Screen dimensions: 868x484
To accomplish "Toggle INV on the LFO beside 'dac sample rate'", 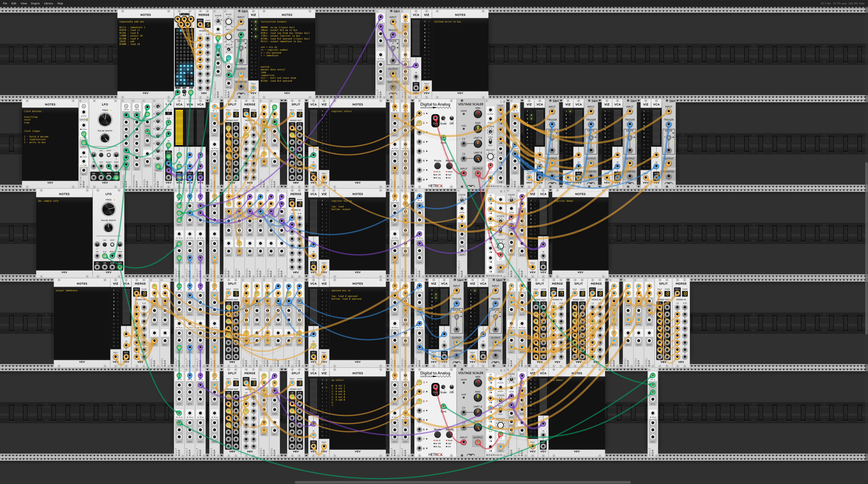I will tap(105, 244).
